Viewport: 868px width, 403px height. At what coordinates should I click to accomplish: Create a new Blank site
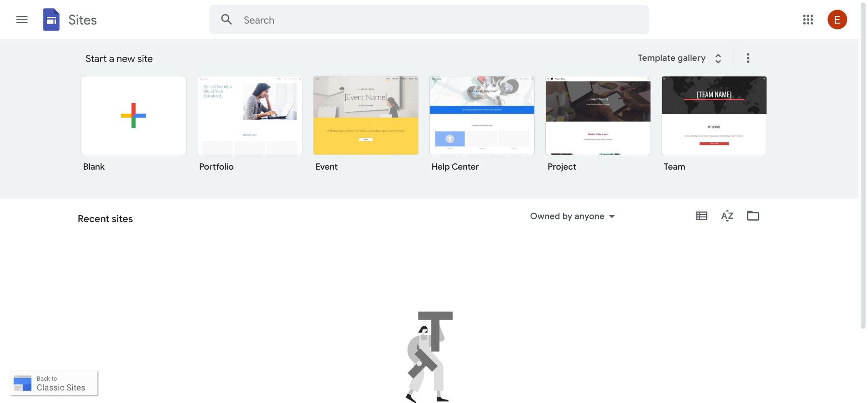pos(134,116)
